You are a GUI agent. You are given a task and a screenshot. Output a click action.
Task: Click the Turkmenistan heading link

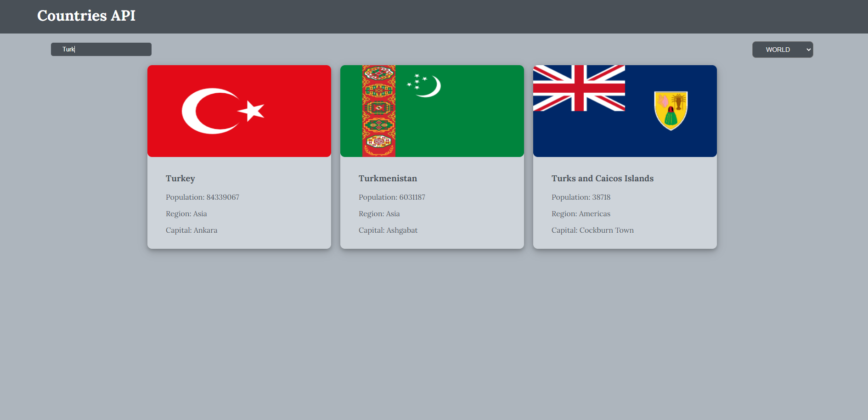click(388, 179)
